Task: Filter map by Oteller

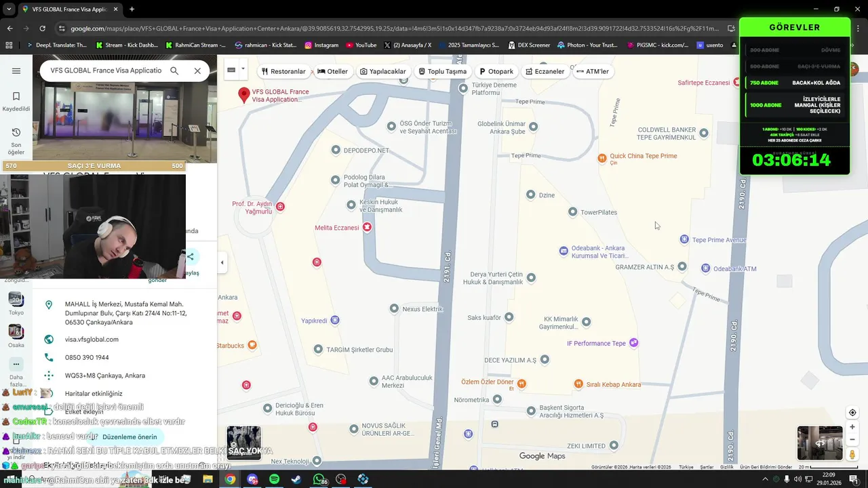Action: click(332, 71)
